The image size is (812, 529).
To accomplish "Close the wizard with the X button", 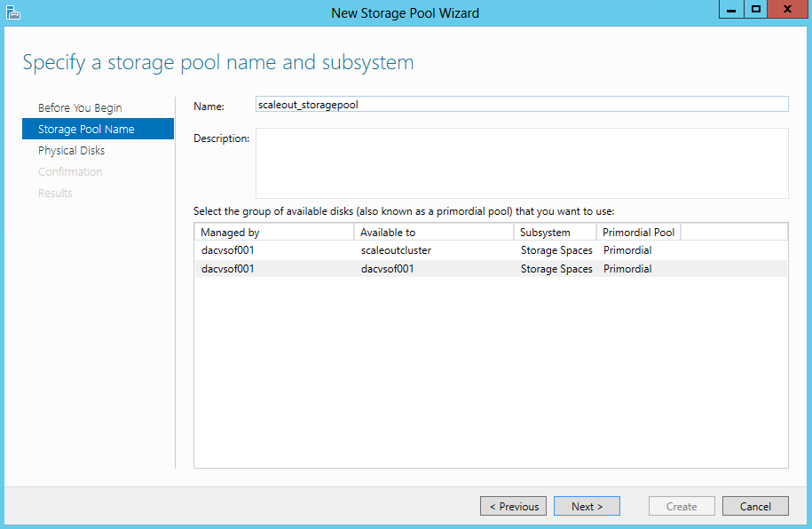I will [788, 10].
